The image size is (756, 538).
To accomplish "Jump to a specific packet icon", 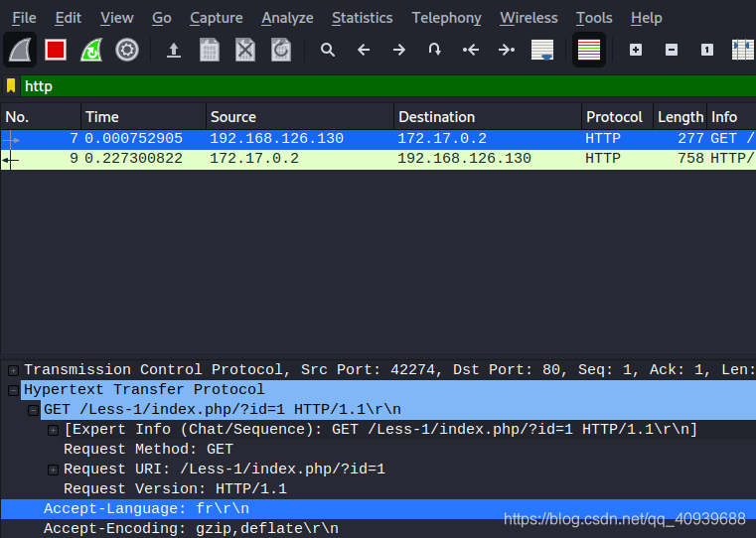I will 435,50.
